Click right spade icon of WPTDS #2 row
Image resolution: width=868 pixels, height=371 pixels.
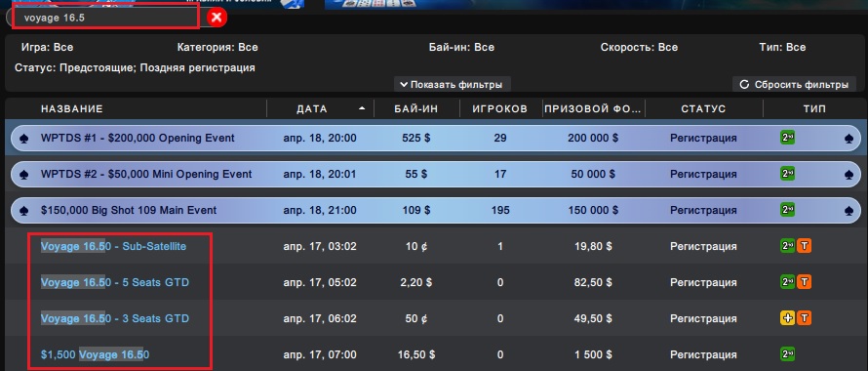point(849,175)
